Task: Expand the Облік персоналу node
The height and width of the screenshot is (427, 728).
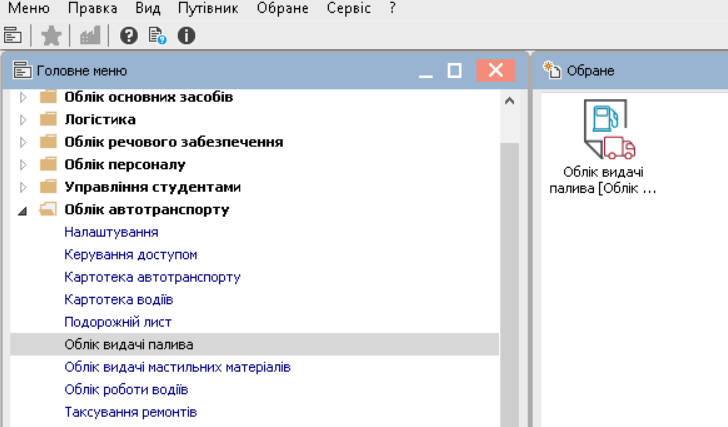Action: tap(23, 165)
